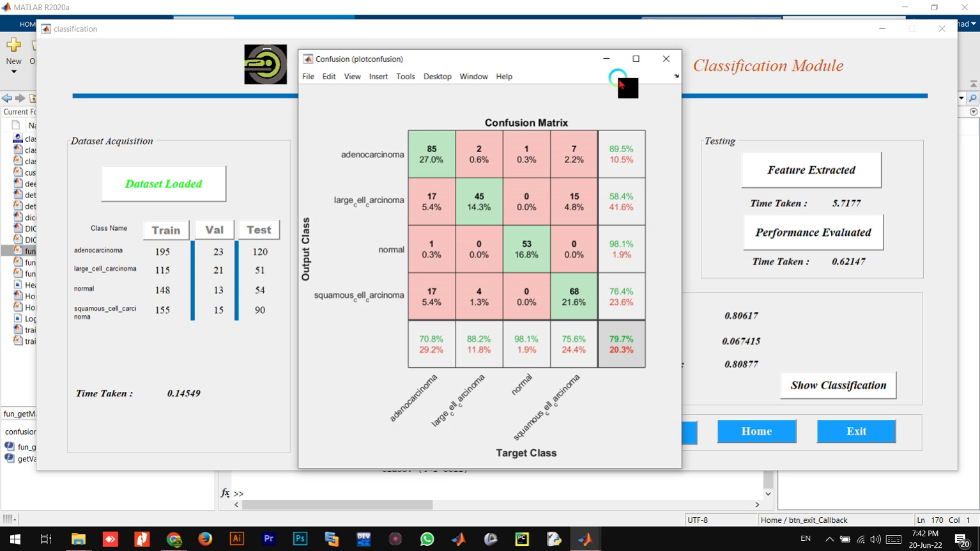980x551 pixels.
Task: Open WhatsApp from the taskbar
Action: [x=427, y=539]
